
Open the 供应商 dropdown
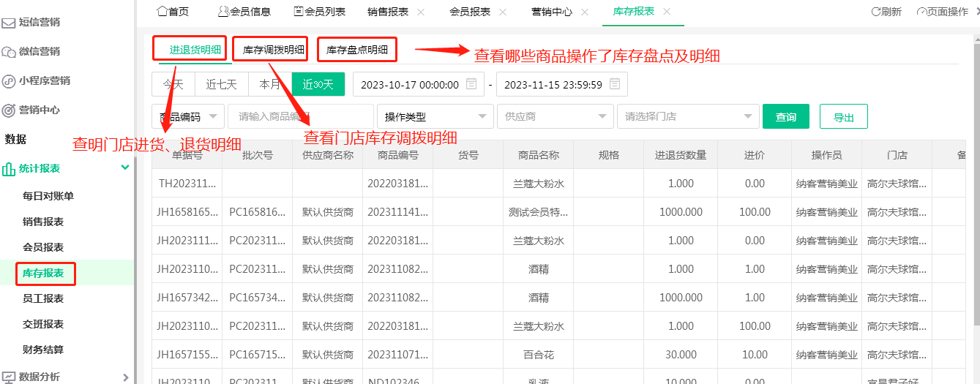[x=556, y=116]
